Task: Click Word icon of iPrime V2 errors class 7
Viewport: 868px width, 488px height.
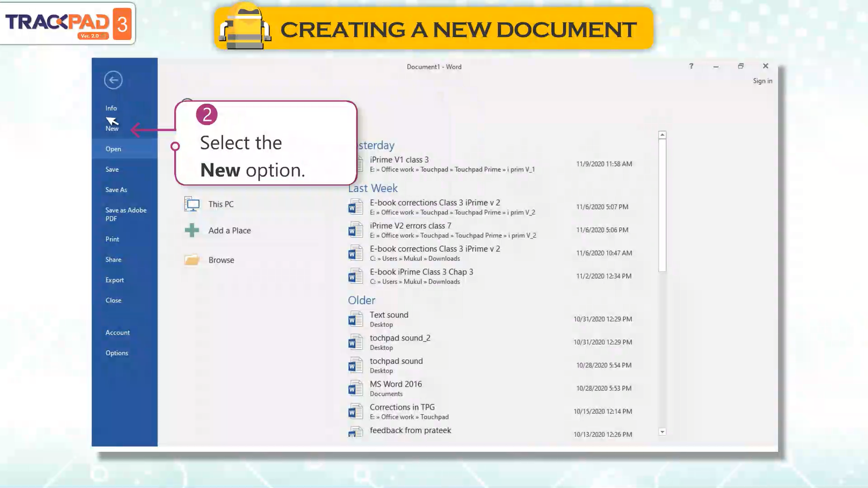Action: (355, 230)
